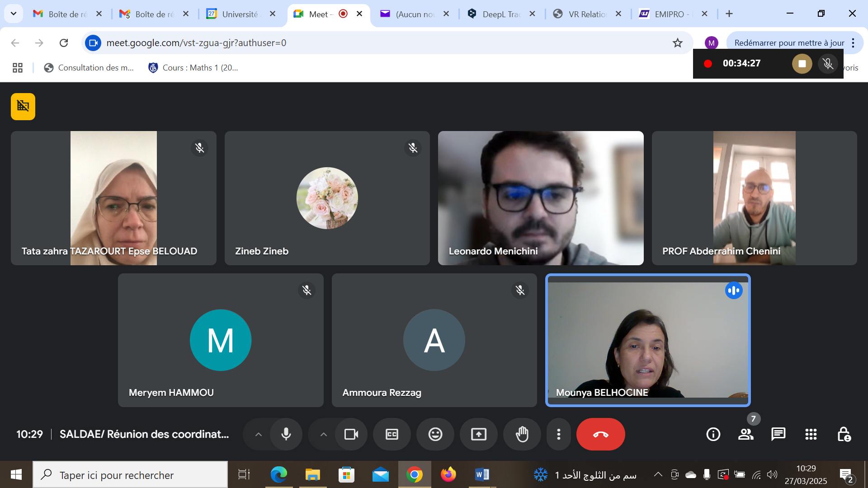Start presenting your screen
The image size is (868, 488).
(478, 434)
